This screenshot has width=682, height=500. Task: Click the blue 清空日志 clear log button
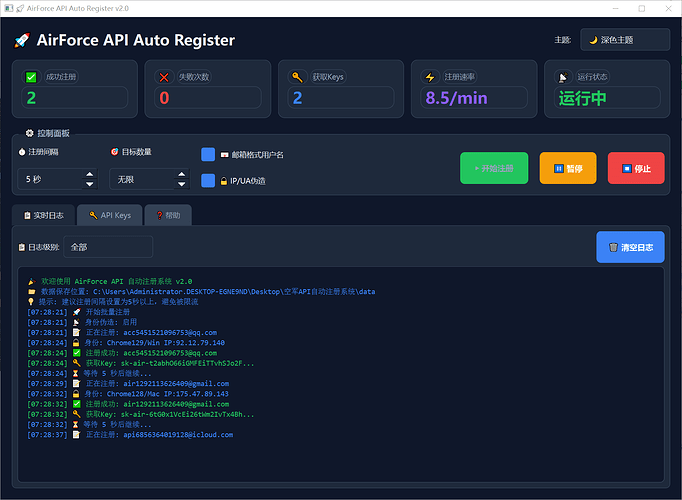[630, 247]
